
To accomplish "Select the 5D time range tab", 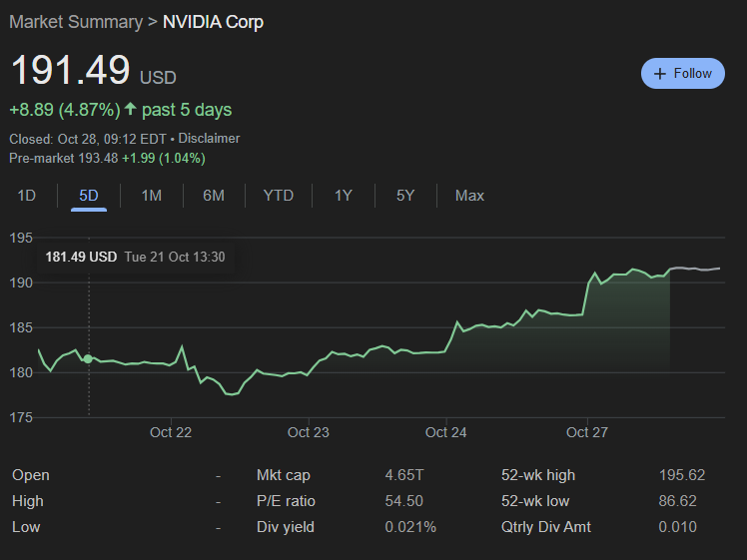I will coord(89,196).
